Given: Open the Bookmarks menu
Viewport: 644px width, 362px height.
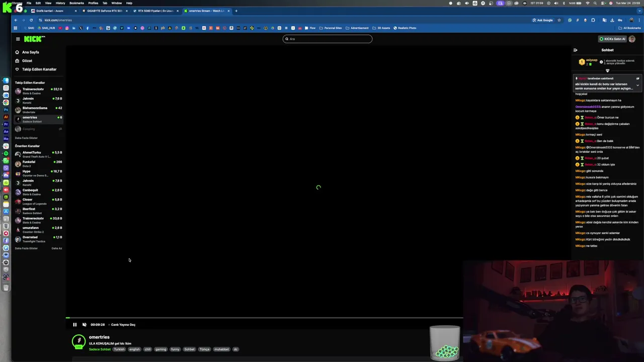Looking at the screenshot, I should (x=76, y=3).
